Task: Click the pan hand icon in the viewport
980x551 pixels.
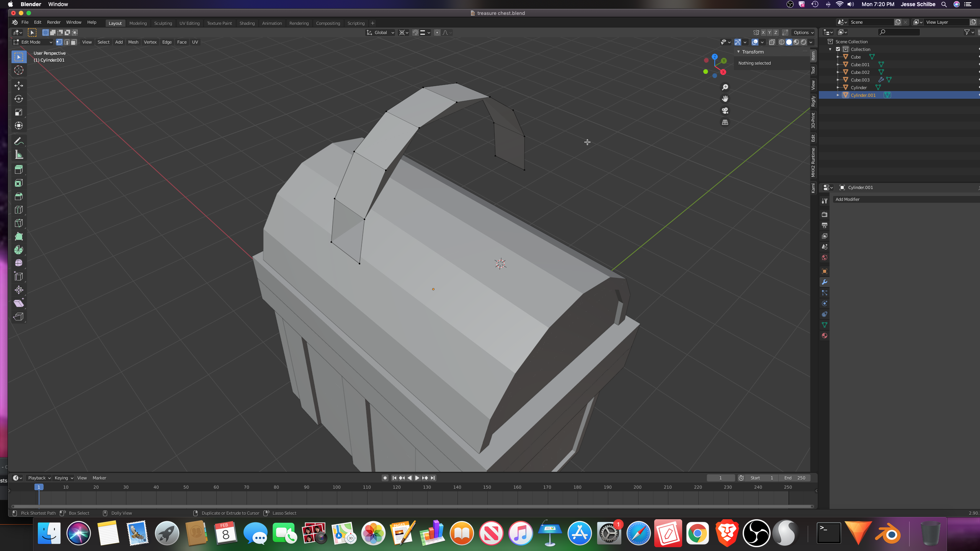Action: (725, 99)
